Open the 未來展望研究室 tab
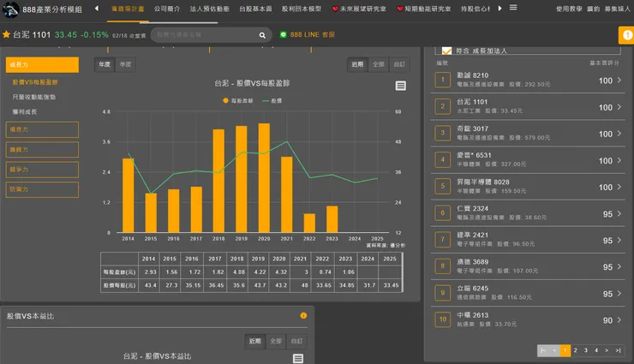Screen dimensions: 634x364 pyautogui.click(x=359, y=9)
